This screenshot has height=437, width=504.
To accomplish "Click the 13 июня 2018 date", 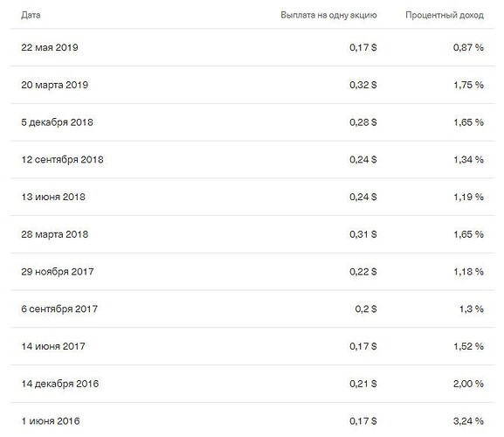I will pos(53,197).
